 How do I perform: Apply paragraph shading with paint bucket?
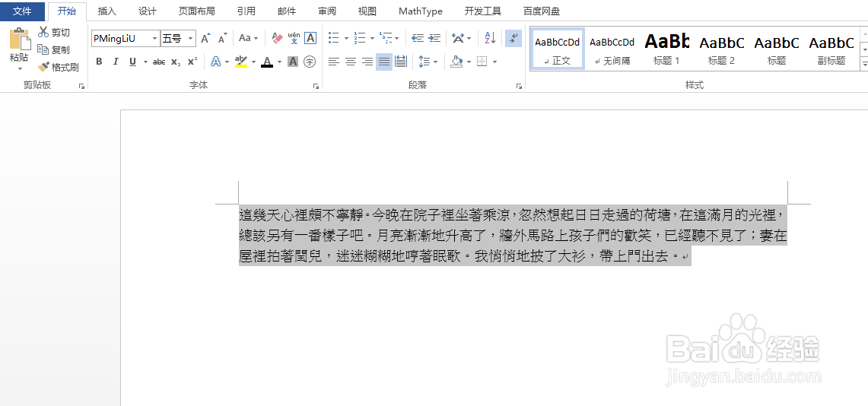(456, 62)
